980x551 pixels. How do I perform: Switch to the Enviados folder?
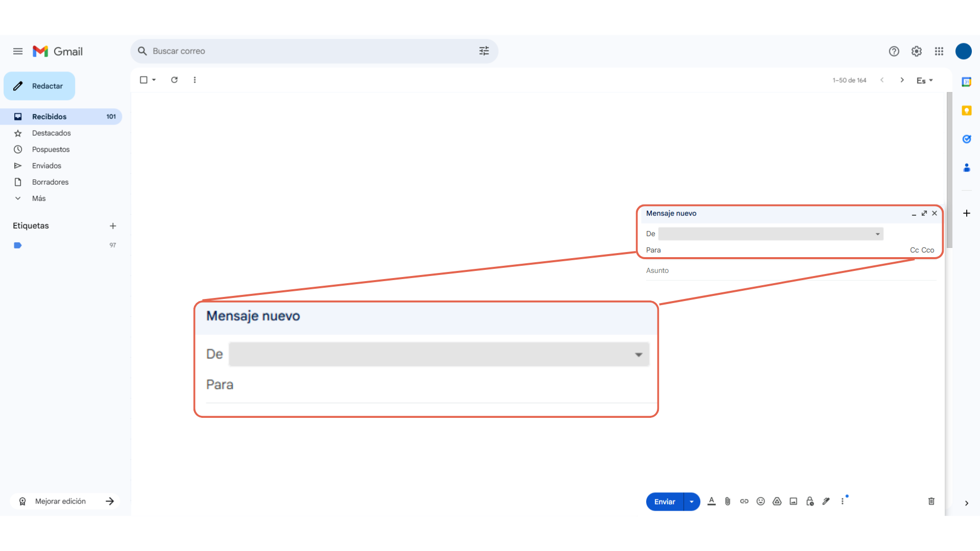coord(46,165)
